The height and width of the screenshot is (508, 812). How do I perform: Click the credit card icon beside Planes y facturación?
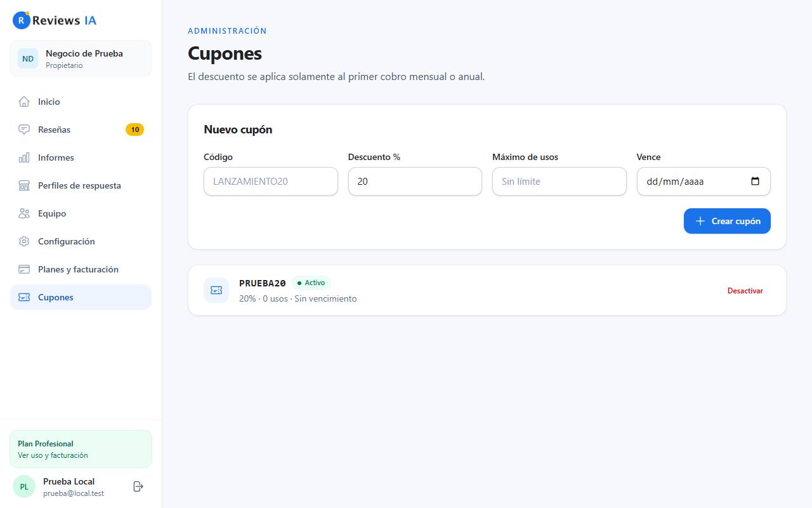tap(24, 269)
